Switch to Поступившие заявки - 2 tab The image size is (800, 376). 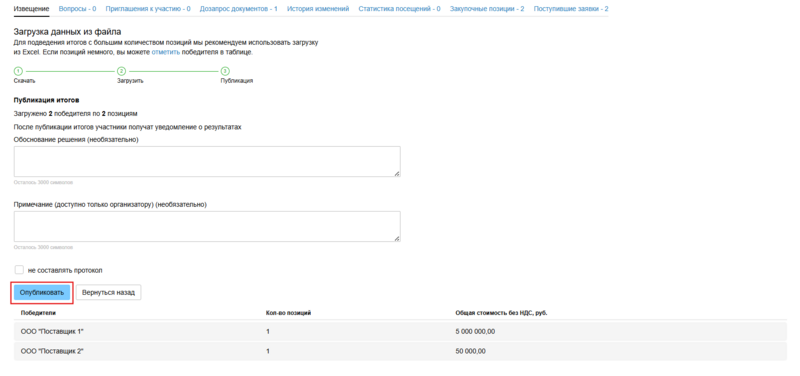tap(571, 9)
